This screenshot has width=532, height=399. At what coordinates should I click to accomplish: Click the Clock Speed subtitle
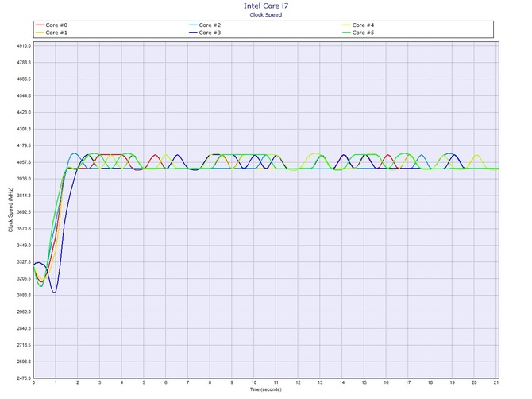266,14
